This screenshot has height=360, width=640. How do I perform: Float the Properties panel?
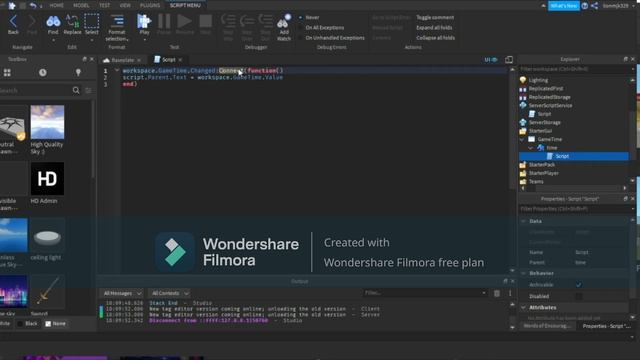coord(626,199)
